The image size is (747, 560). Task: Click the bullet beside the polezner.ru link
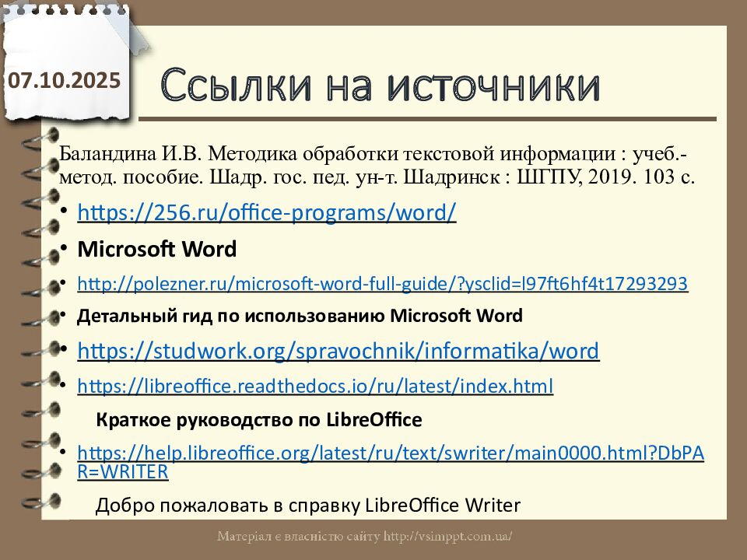click(x=65, y=282)
